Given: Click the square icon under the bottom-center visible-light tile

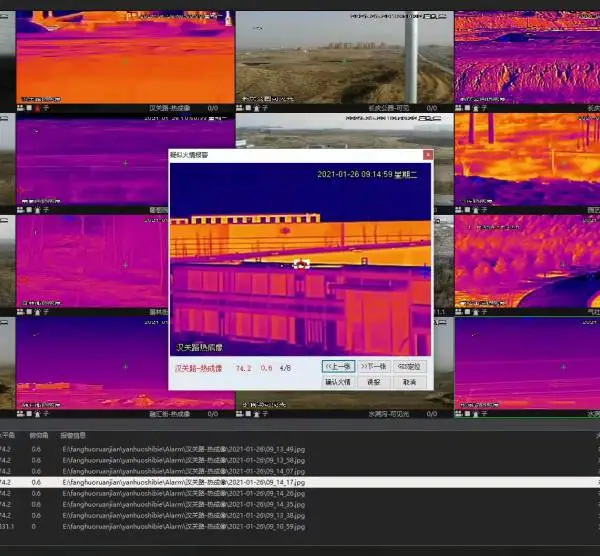Looking at the screenshot, I should point(248,414).
